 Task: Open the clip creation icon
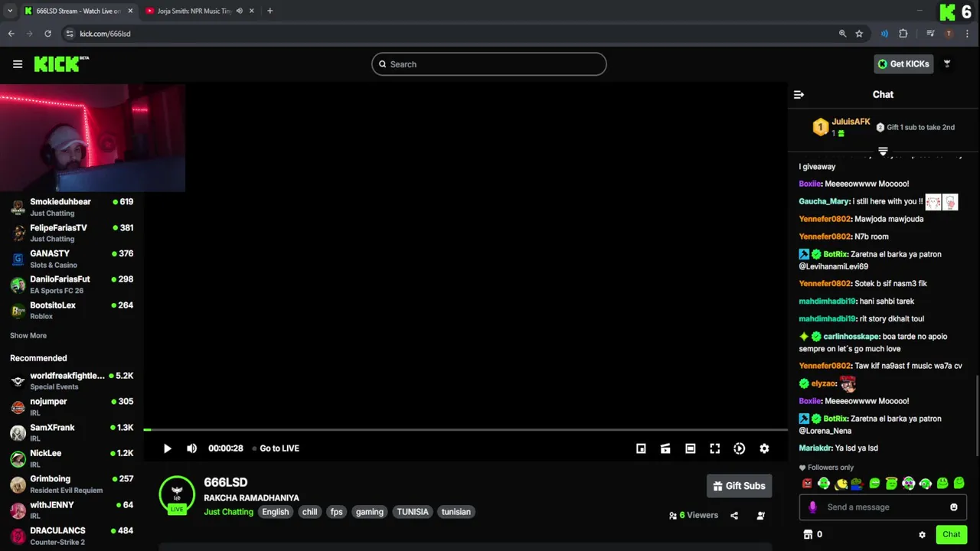point(665,448)
